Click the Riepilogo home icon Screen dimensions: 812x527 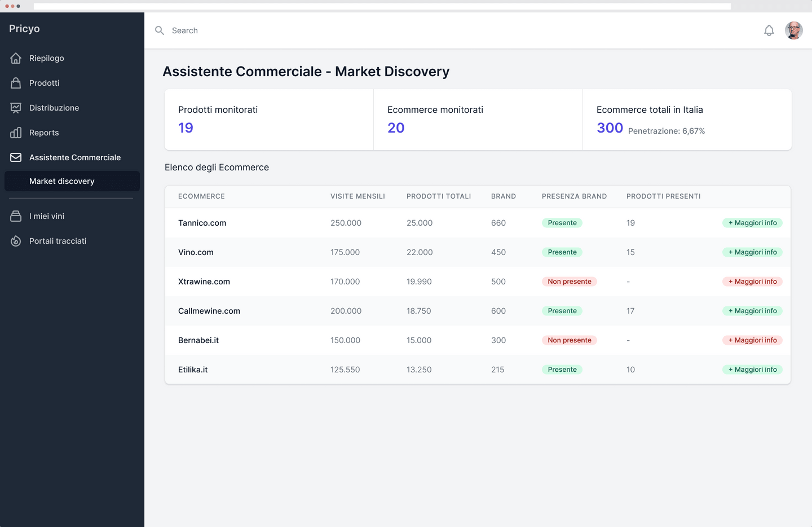(x=16, y=58)
